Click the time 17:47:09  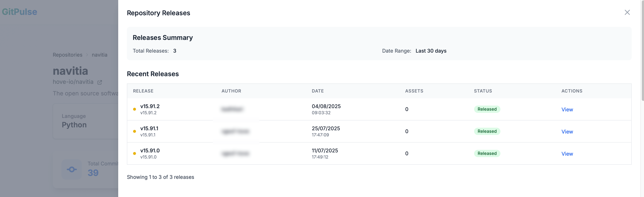[320, 135]
